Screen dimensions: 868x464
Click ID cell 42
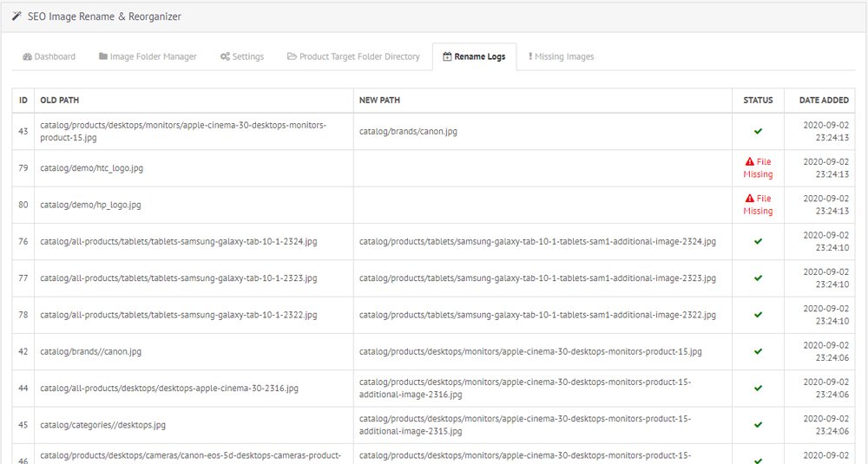[23, 352]
